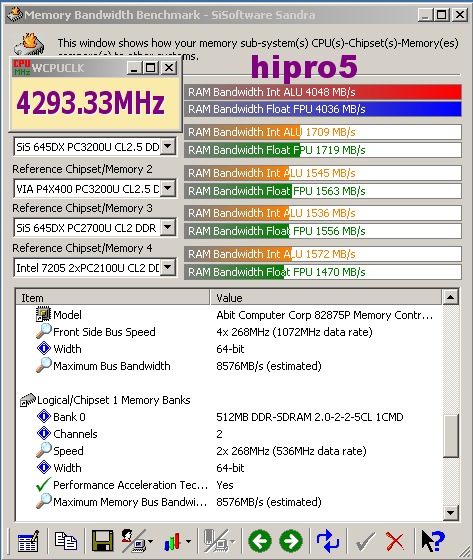Click value 2x 268MHz (536MHz data rate)
Screen dimensions: 473x560
[291, 451]
